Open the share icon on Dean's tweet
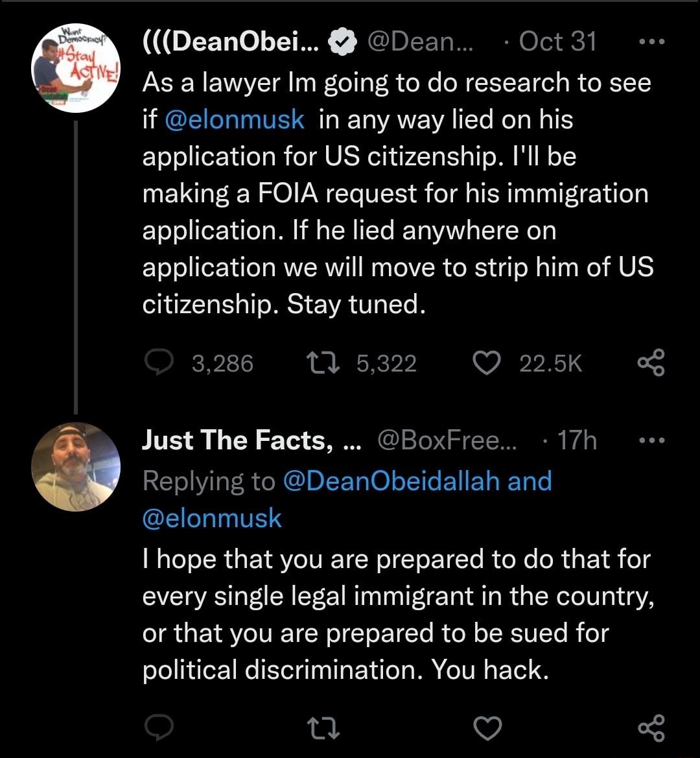The image size is (700, 758). 651,363
